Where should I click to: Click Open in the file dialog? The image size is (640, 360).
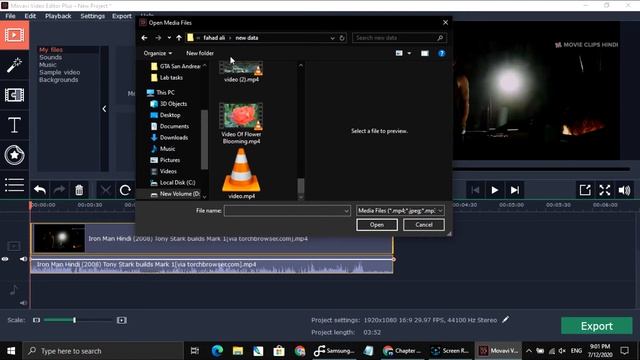tap(376, 224)
